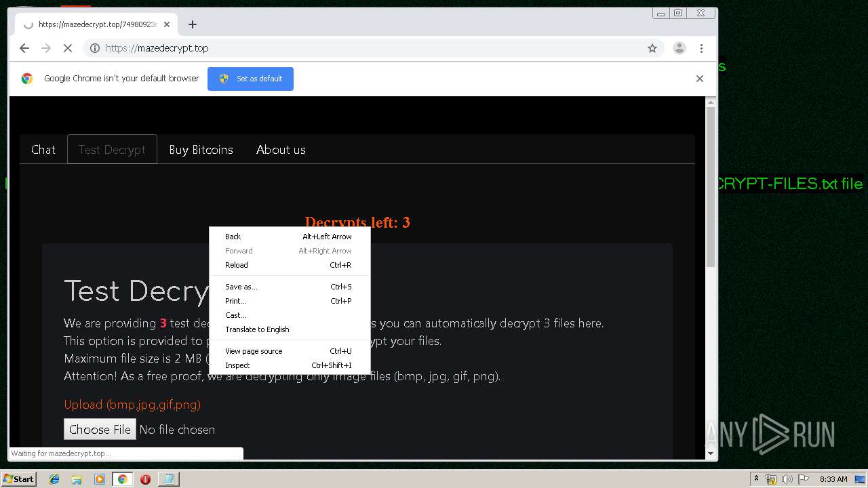Click the red Opera icon in taskbar

click(x=145, y=479)
